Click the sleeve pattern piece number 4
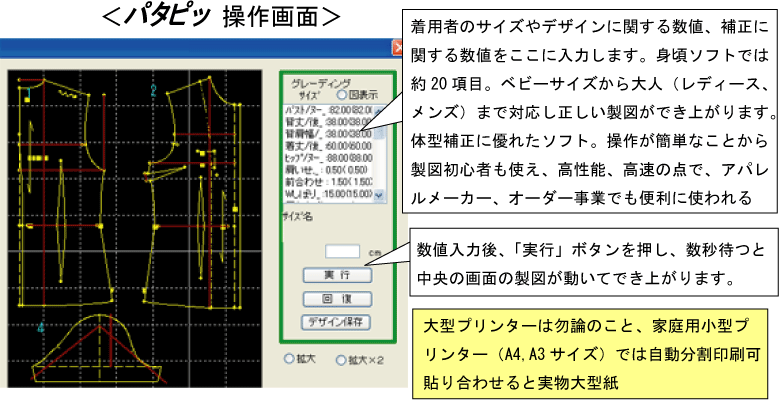779x400 pixels. coord(41,327)
